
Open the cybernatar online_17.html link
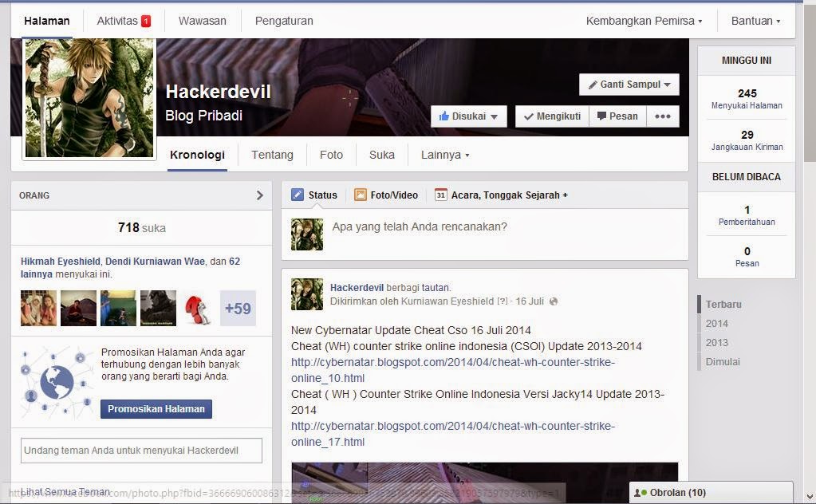click(x=453, y=434)
